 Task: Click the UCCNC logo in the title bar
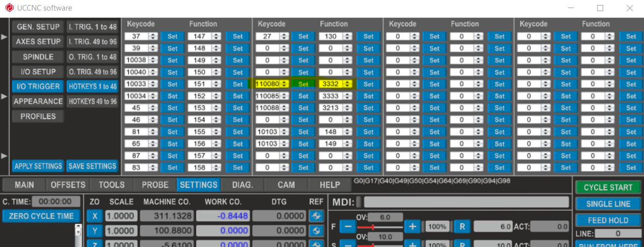point(9,8)
